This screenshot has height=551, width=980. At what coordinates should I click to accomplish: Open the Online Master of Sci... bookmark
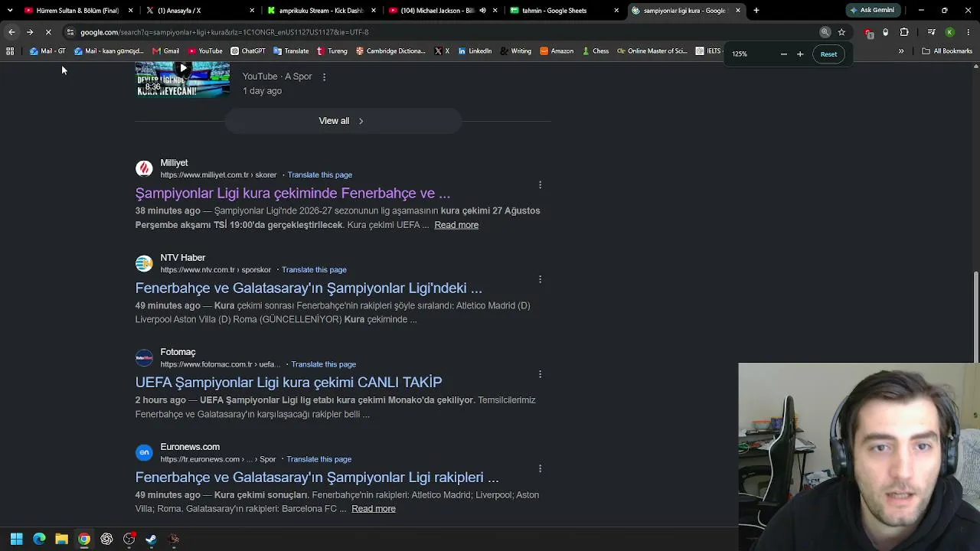coord(652,51)
